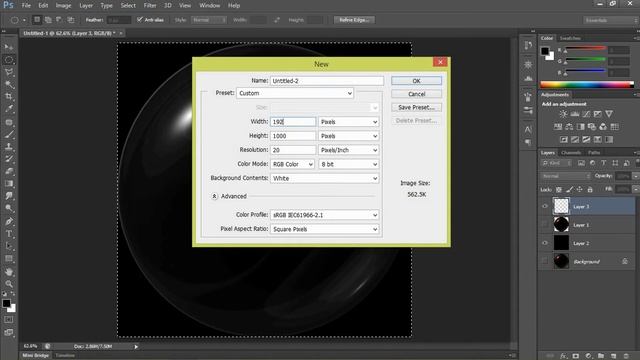Open the Color Mode dropdown
This screenshot has width=640, height=360.
click(x=292, y=164)
